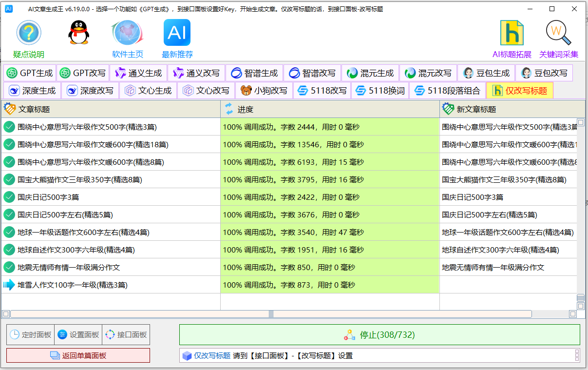Select the title 堆雪人作文100字一年级(精选3篇)

pos(73,285)
